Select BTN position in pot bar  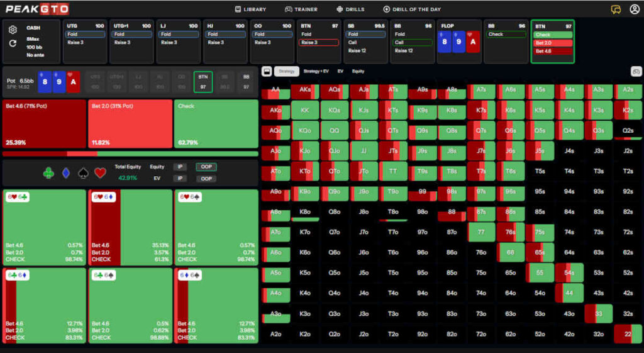pyautogui.click(x=203, y=81)
